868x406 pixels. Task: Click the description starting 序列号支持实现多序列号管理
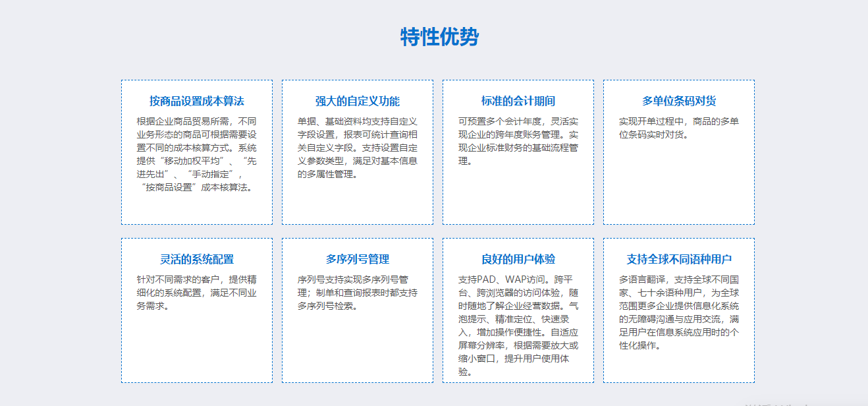tap(357, 293)
